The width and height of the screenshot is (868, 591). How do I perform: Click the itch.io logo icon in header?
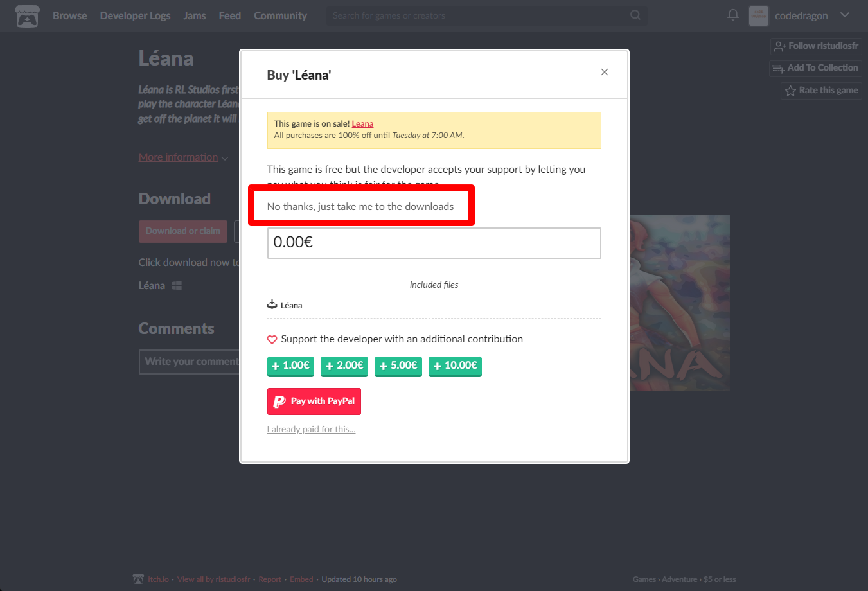(27, 16)
